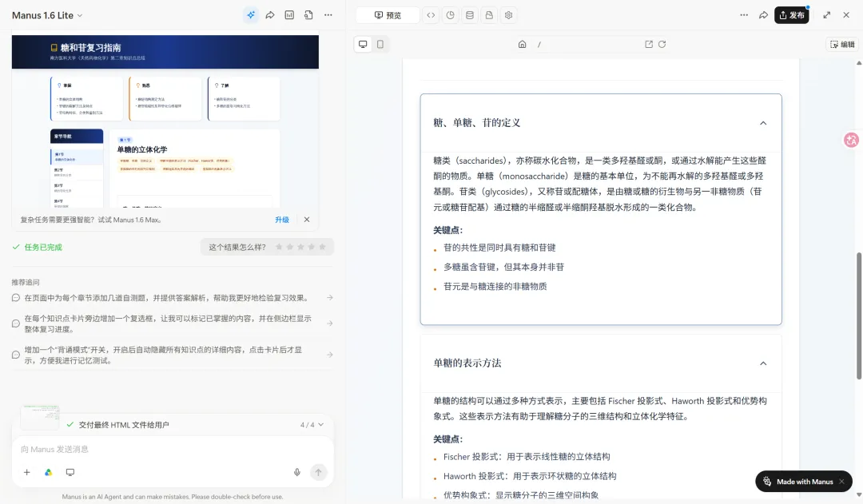Select suggestion to add self-test questions
The image size is (863, 504).
pos(173,298)
